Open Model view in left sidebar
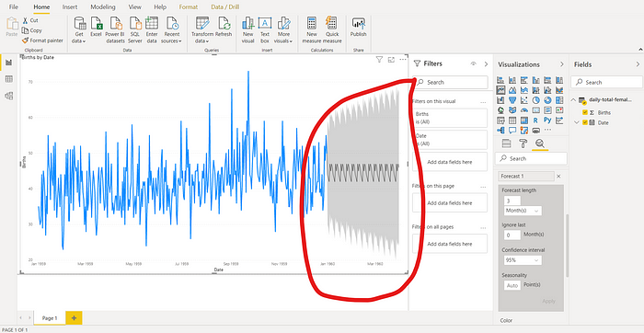The height and width of the screenshot is (333, 644). [x=8, y=96]
